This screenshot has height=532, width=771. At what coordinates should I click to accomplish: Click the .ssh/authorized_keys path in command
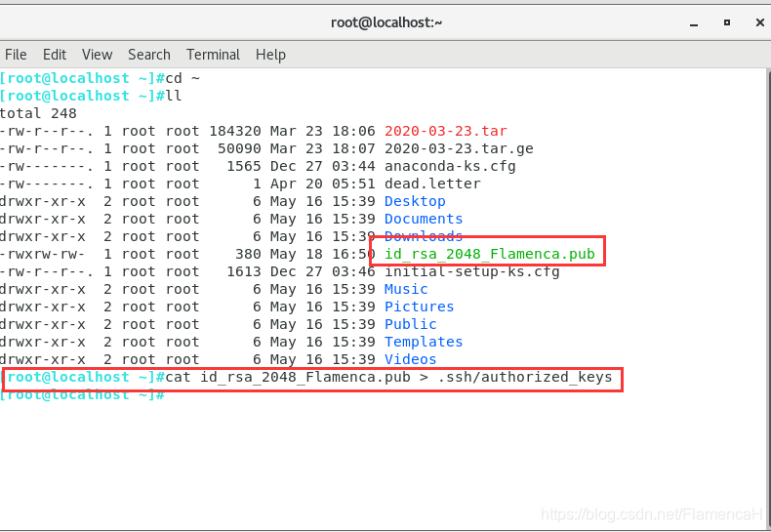(x=525, y=377)
